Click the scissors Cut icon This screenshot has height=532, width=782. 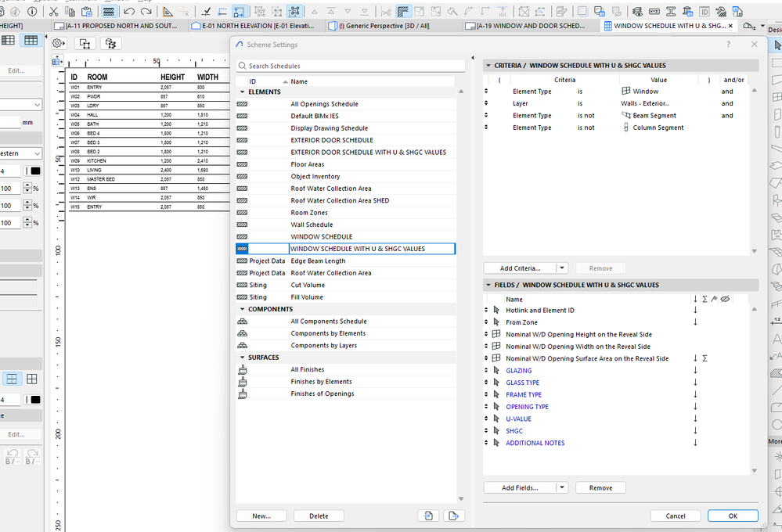pyautogui.click(x=52, y=12)
